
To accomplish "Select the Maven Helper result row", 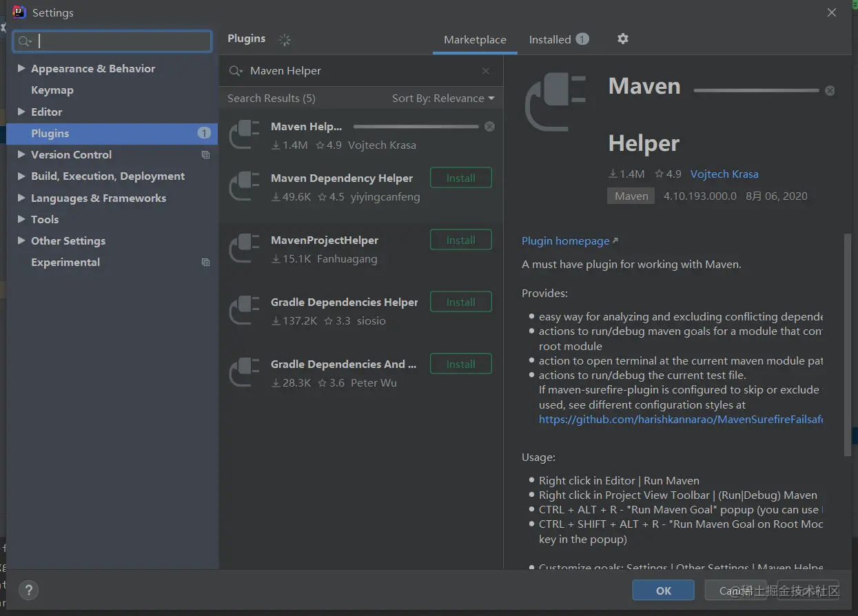I will (361, 135).
